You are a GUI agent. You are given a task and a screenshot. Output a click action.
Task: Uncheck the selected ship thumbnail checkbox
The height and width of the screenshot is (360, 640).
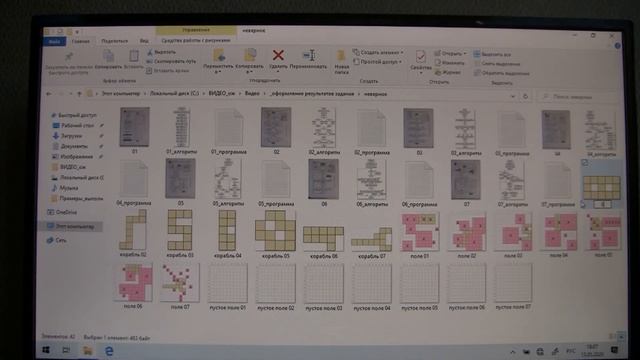coord(584,163)
